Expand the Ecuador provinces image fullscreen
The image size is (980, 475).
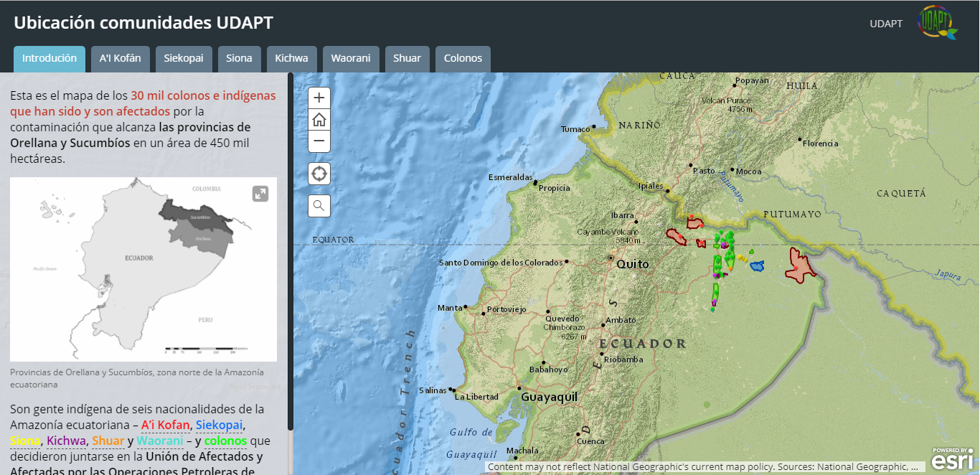[x=260, y=194]
